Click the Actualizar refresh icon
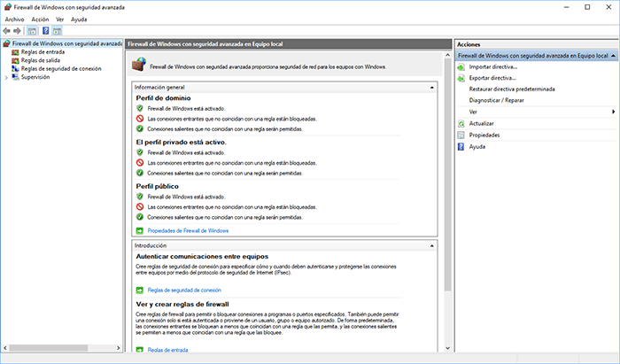 click(x=461, y=124)
